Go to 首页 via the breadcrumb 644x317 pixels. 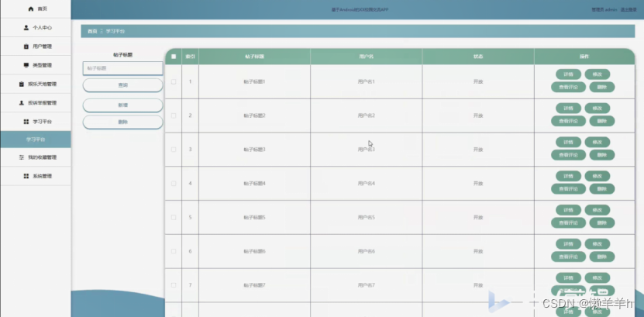click(92, 31)
